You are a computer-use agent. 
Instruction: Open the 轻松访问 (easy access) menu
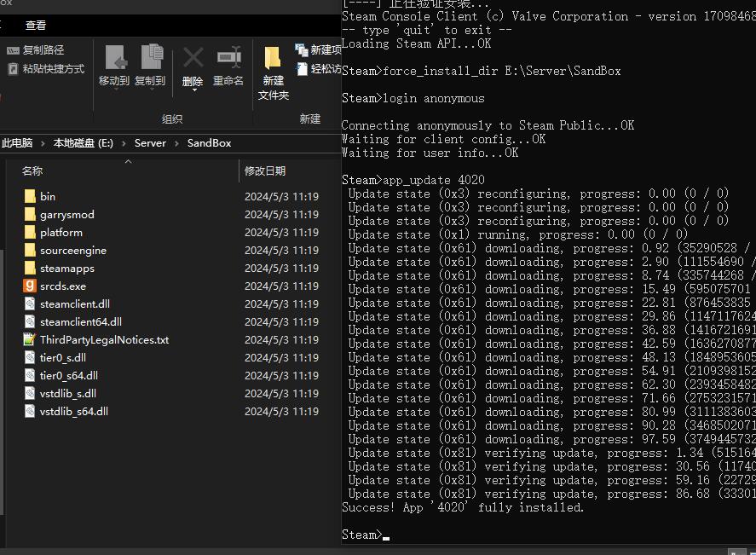tap(319, 68)
